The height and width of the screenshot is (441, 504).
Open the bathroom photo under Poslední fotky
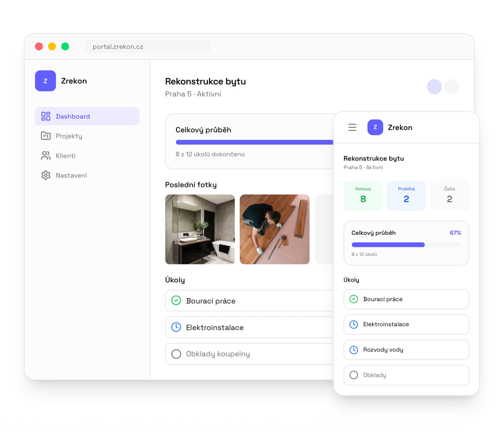[x=200, y=229]
